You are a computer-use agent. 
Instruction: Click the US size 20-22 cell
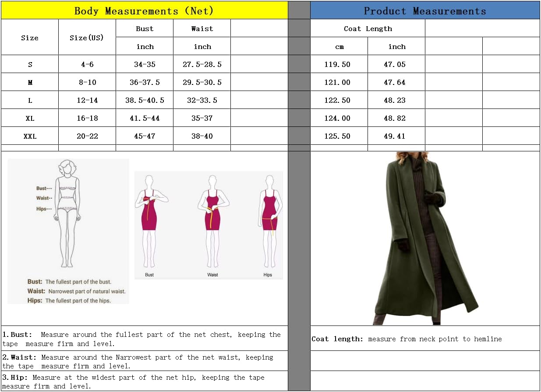pos(87,136)
